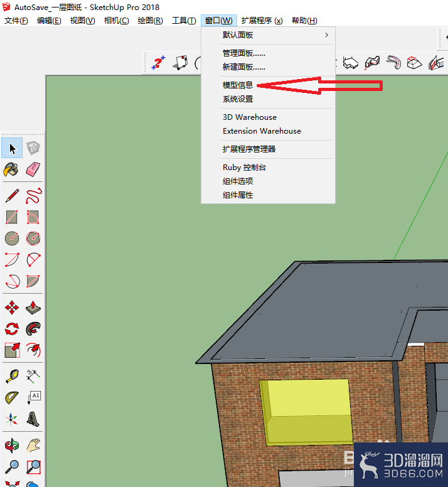This screenshot has height=487, width=448.
Task: Choose 新建面板 menu entry
Action: [x=269, y=67]
